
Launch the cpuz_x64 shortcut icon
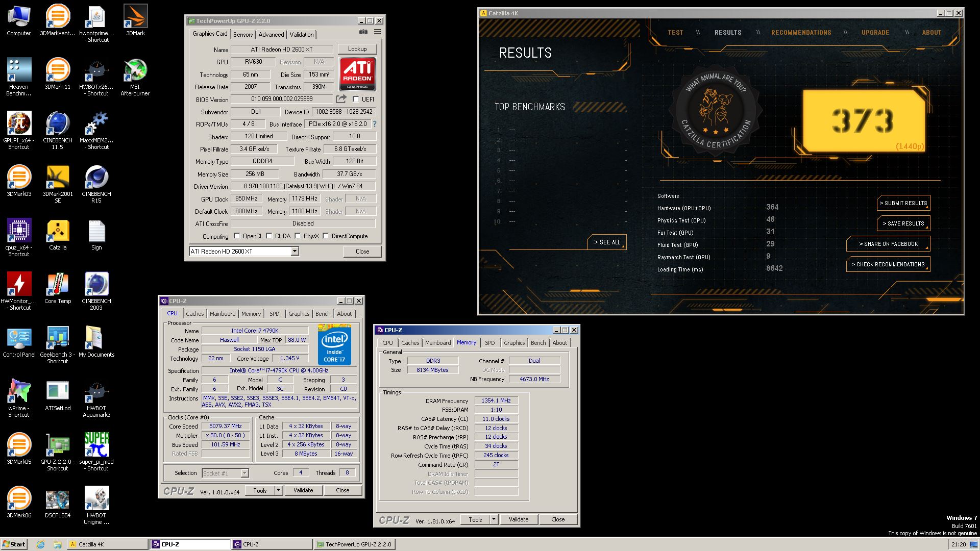point(19,238)
